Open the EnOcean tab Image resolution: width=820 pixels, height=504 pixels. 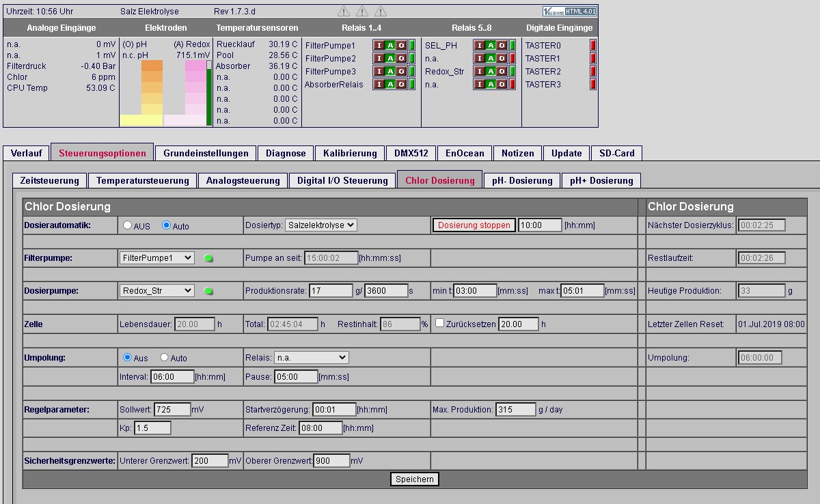(464, 153)
